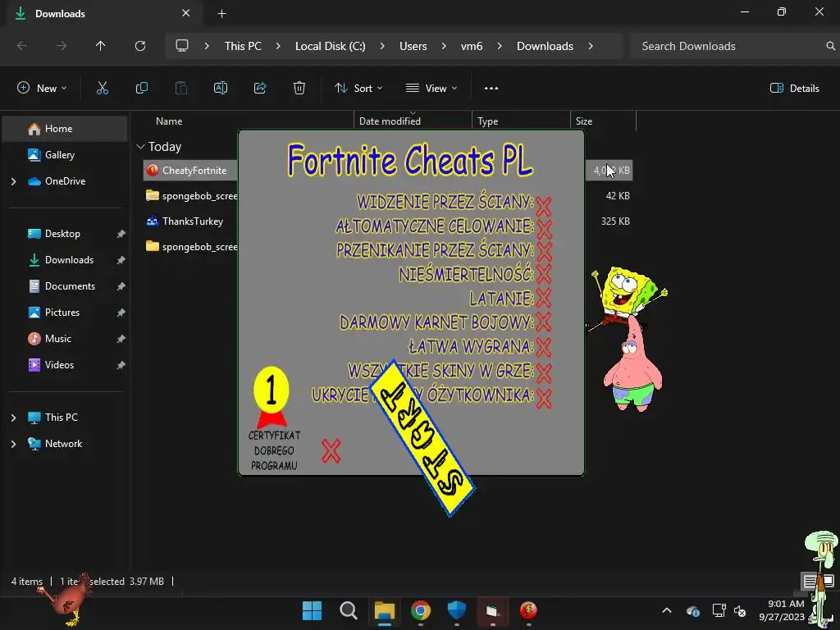Click the Paste clipboard icon

(x=181, y=89)
